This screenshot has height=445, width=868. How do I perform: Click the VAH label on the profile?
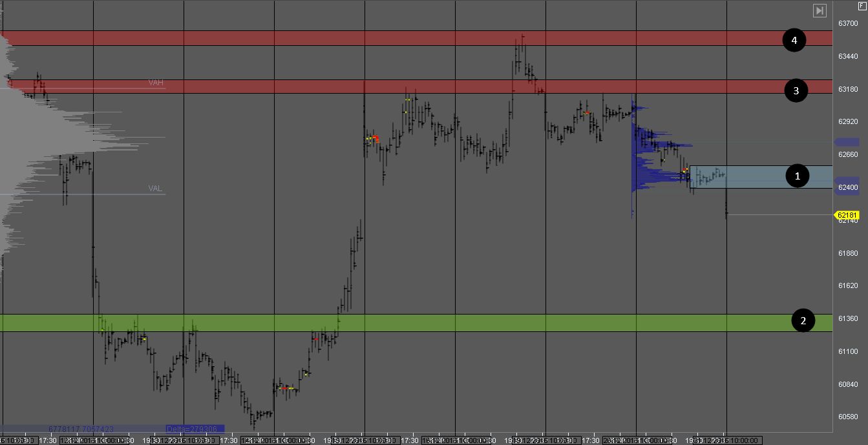point(156,83)
